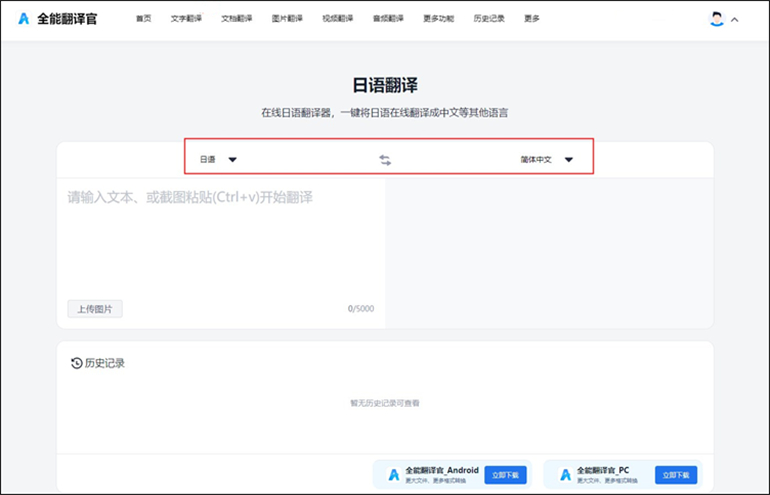Click the 暂无历史记录可查看 message
The height and width of the screenshot is (495, 770).
click(x=385, y=403)
